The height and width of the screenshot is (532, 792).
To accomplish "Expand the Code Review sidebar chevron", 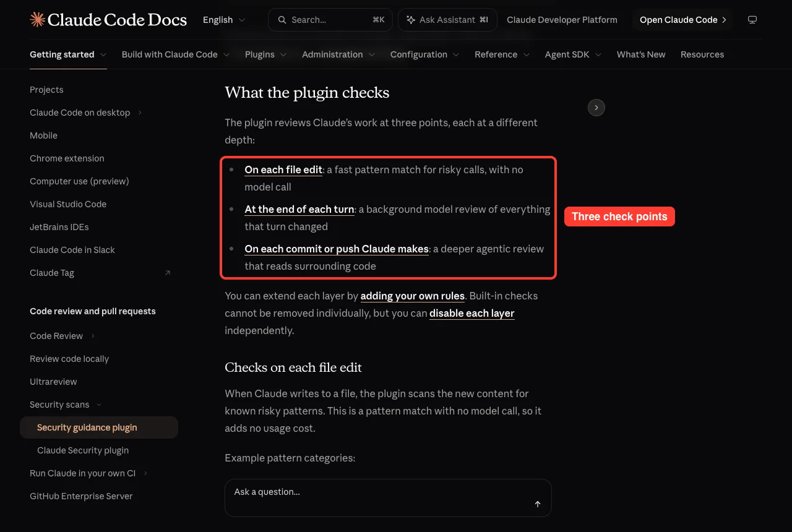I will click(x=93, y=336).
